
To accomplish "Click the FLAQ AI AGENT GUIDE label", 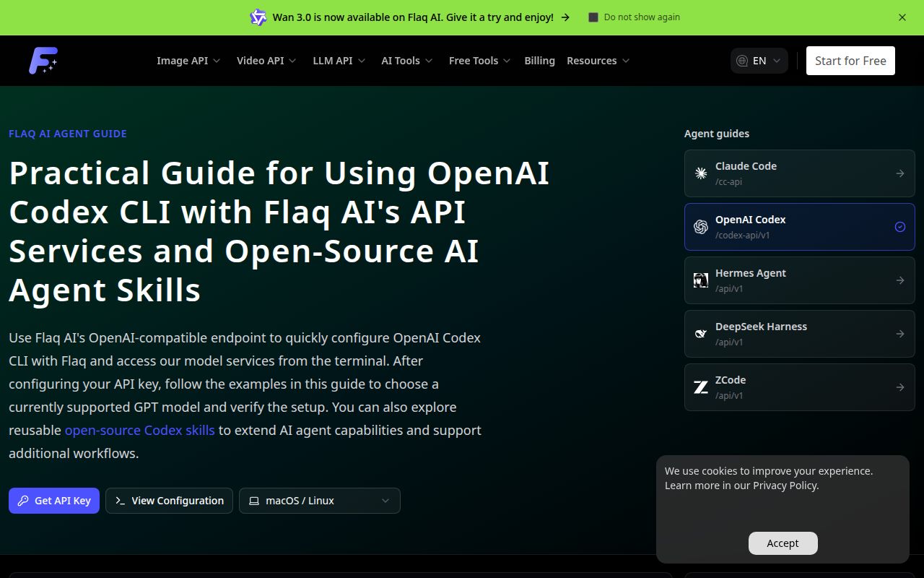I will tap(68, 134).
